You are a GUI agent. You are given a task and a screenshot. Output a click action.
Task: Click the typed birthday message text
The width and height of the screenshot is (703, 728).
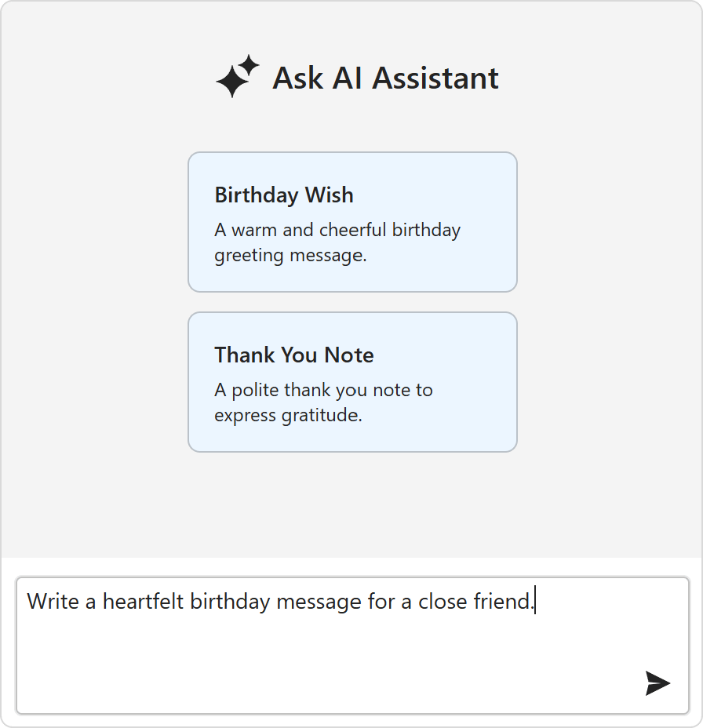pos(281,601)
